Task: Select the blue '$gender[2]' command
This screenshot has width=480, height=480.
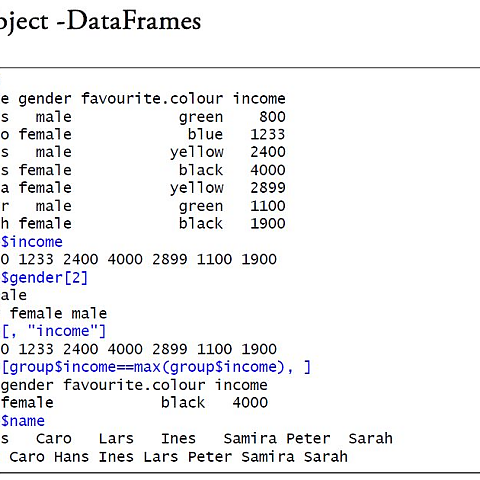Action: 44,278
